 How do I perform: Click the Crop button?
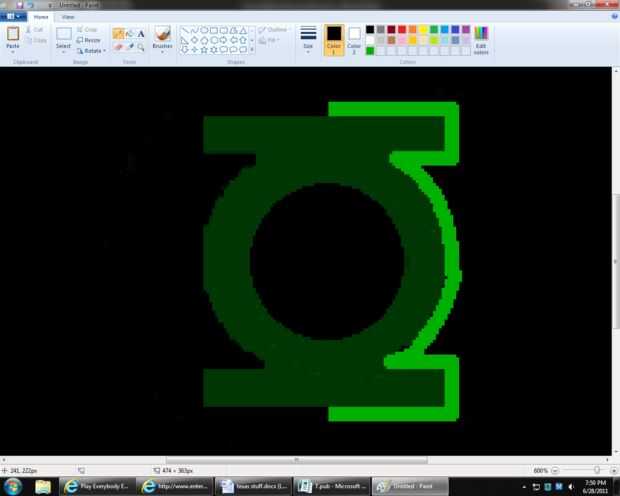tap(87, 30)
